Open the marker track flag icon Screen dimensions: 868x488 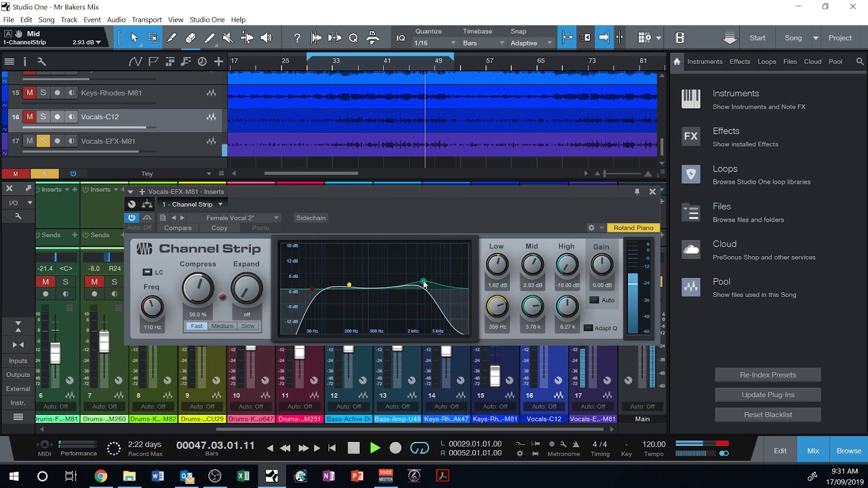pos(153,62)
